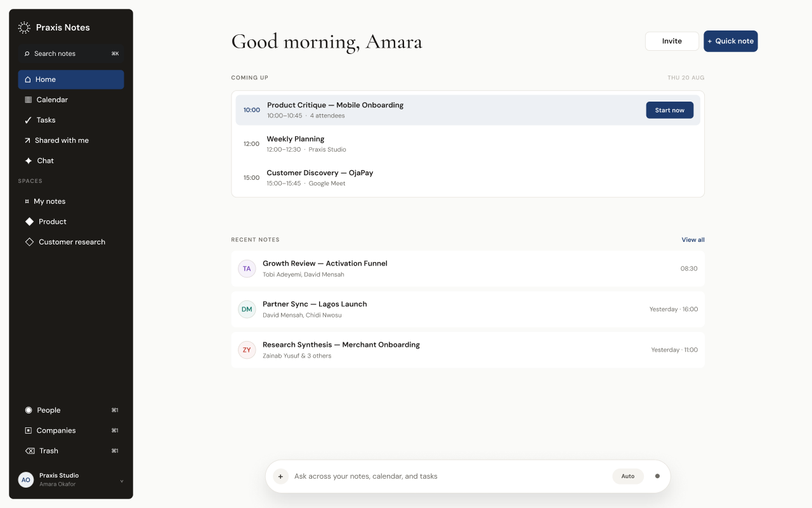Image resolution: width=812 pixels, height=508 pixels.
Task: Click the Shared with me arrow icon
Action: click(28, 140)
